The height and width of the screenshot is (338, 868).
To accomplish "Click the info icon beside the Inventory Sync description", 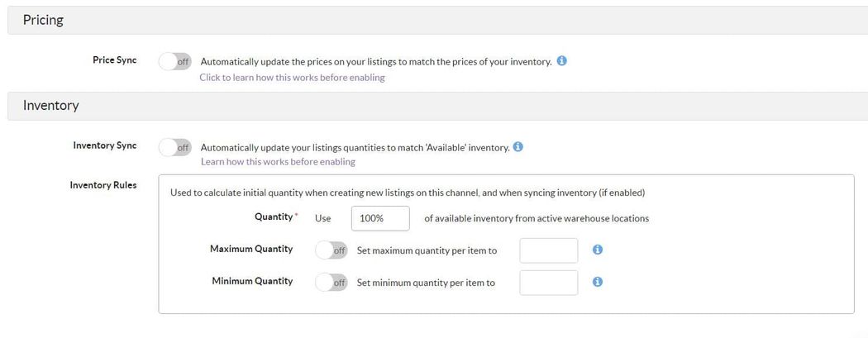I will (x=518, y=147).
